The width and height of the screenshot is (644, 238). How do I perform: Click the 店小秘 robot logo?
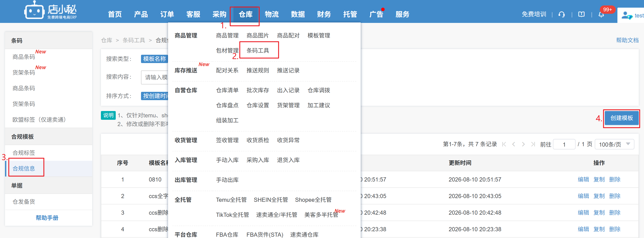51,10
